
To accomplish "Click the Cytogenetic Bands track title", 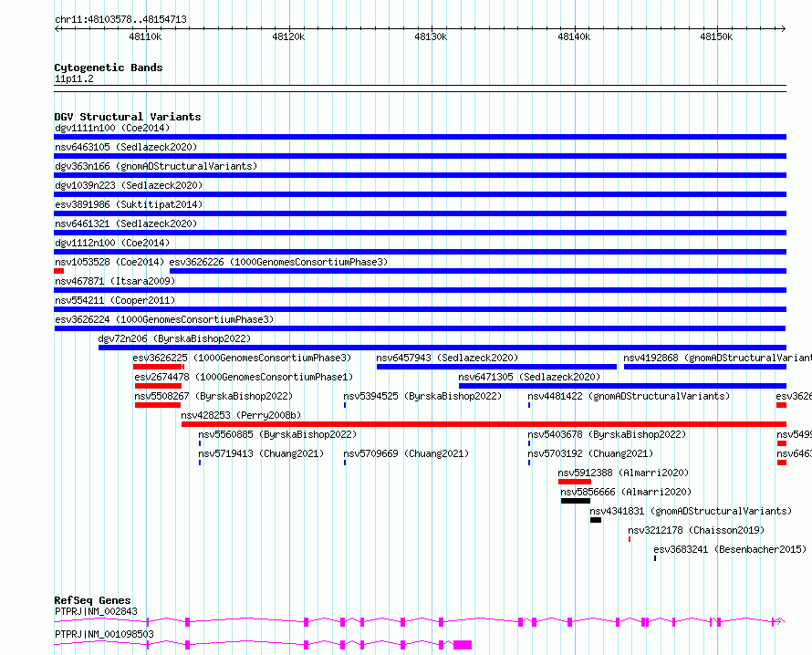I will 109,68.
